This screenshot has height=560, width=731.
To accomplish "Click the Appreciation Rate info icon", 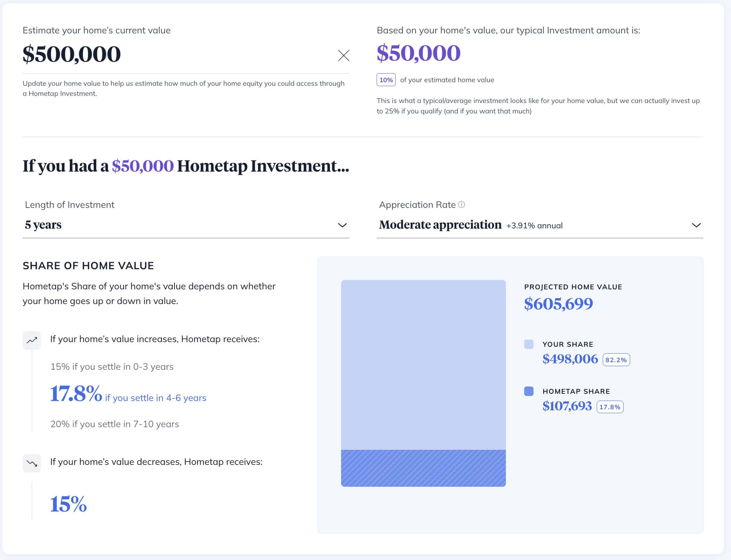I will [x=462, y=205].
